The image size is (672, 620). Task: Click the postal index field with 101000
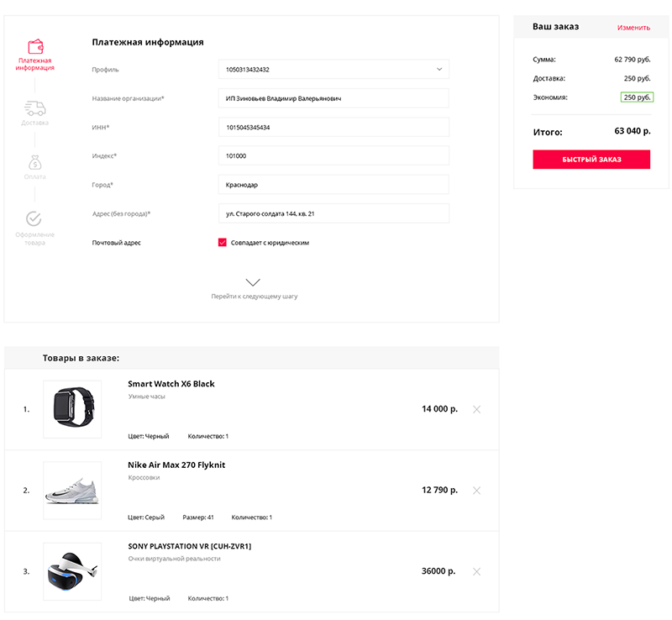tap(333, 156)
